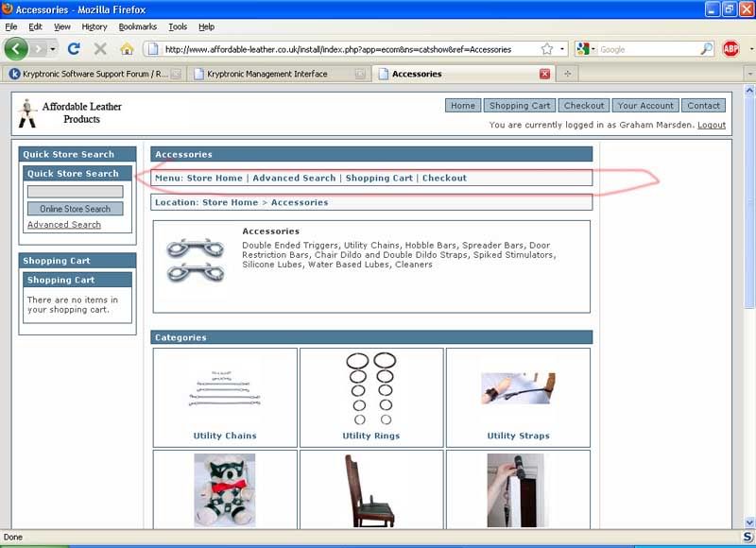Close the Kryptronic Software Support Forum tab
This screenshot has width=756, height=548.
pyautogui.click(x=177, y=74)
